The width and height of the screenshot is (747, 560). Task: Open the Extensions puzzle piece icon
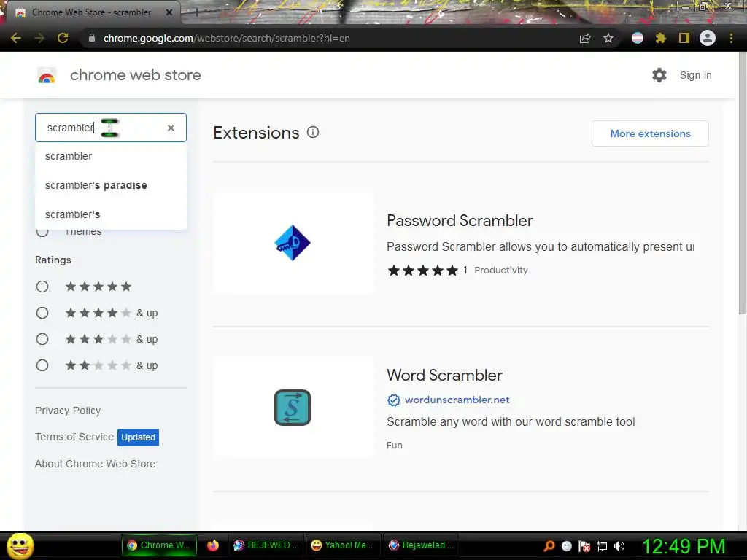661,38
